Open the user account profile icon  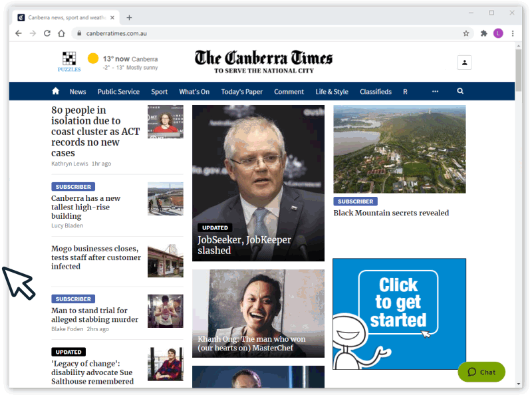point(464,63)
